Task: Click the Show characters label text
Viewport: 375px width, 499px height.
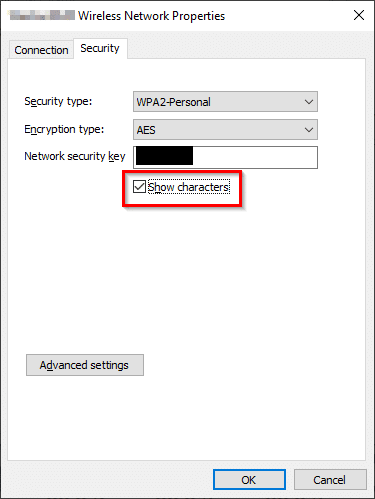Action: pyautogui.click(x=189, y=187)
